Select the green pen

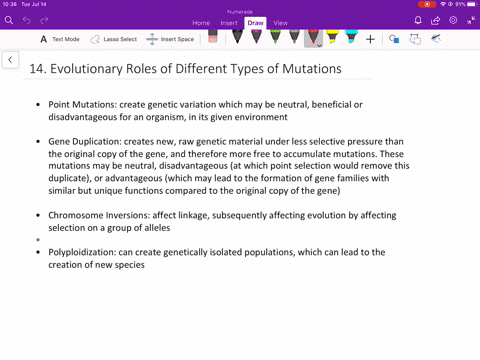coord(275,36)
